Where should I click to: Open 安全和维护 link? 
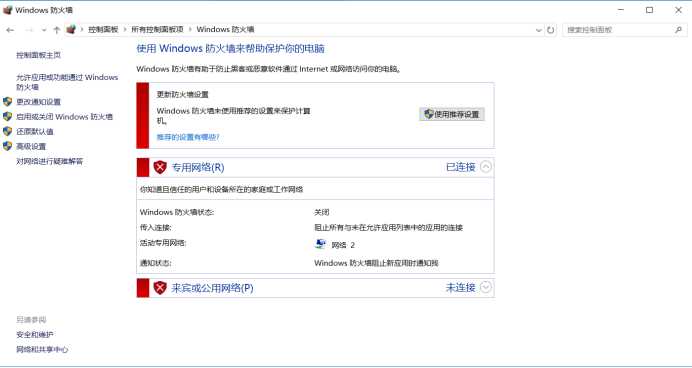point(35,335)
